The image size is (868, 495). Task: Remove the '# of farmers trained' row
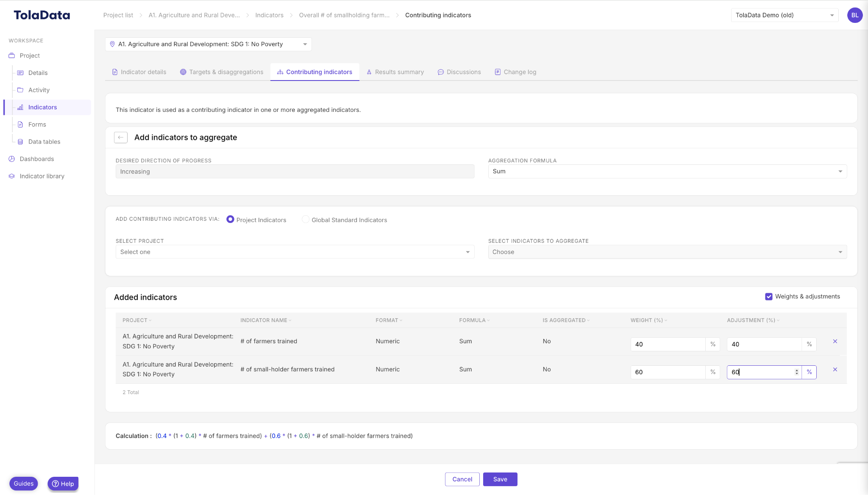[835, 341]
